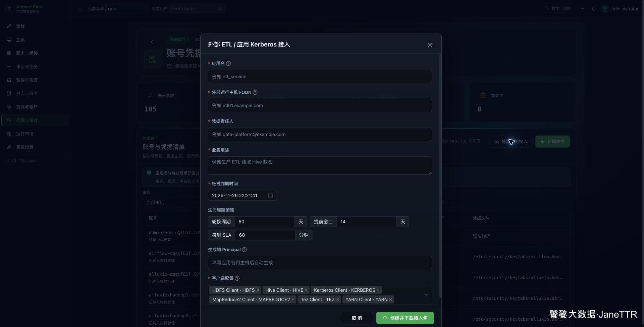Click the 账号总数 count 105
The image size is (644, 327).
pyautogui.click(x=151, y=109)
